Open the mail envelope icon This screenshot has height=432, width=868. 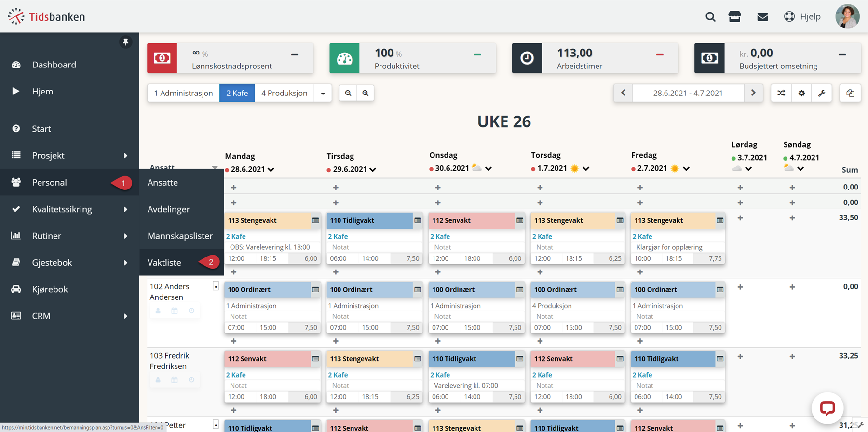click(x=762, y=17)
